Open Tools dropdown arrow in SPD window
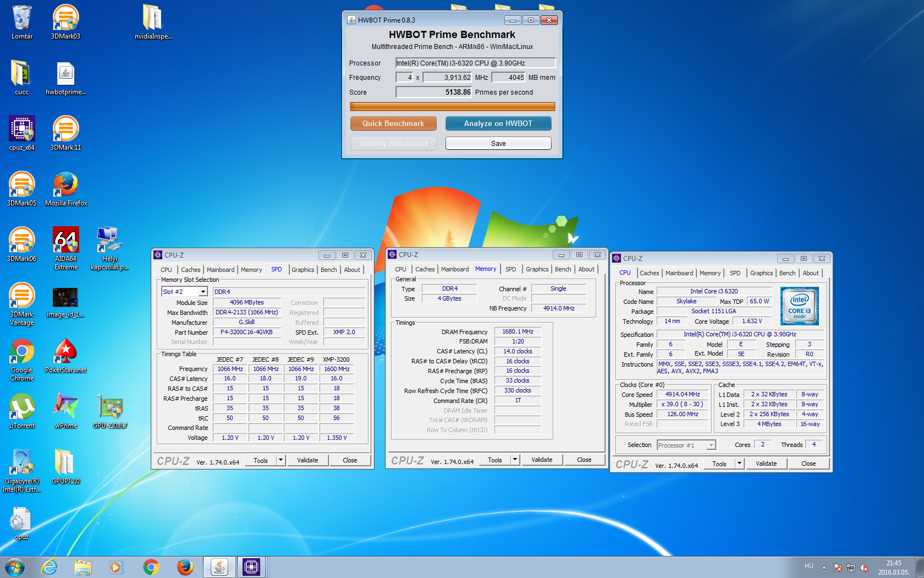Screen dimensions: 924x578 281,460
